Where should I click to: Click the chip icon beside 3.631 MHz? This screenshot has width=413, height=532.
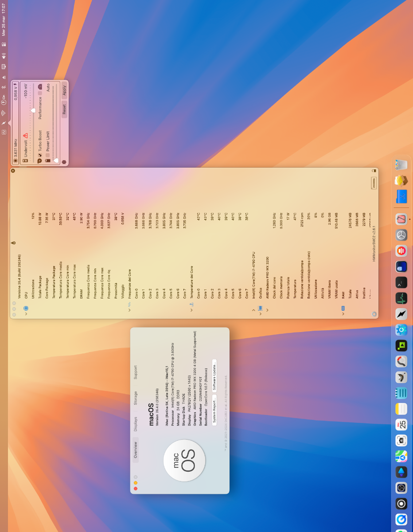click(x=16, y=160)
